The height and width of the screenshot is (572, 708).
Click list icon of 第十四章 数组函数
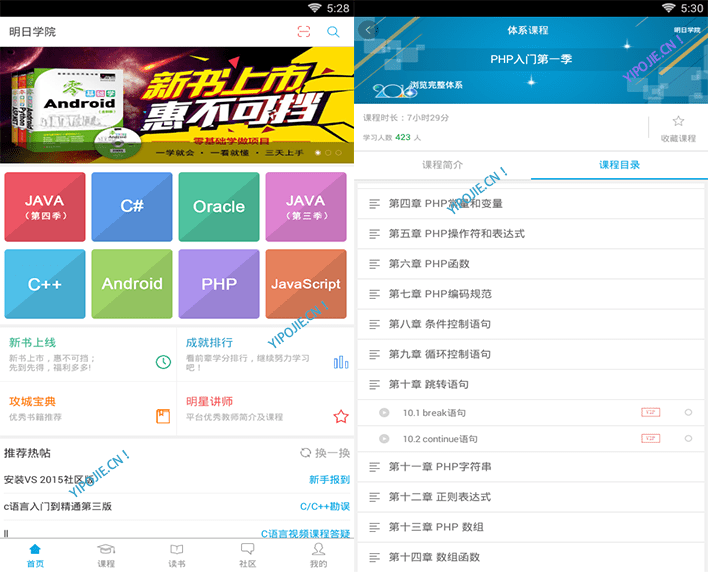coord(374,558)
